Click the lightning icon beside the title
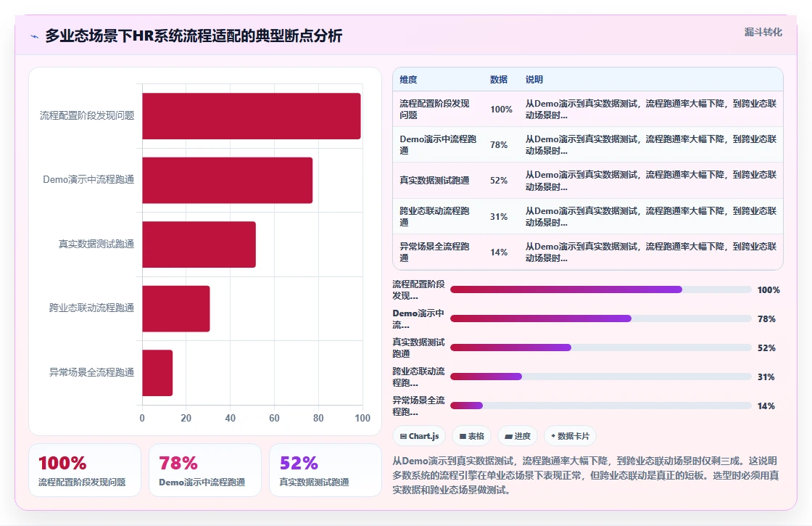Screen dimensions: 812x526 coord(35,36)
